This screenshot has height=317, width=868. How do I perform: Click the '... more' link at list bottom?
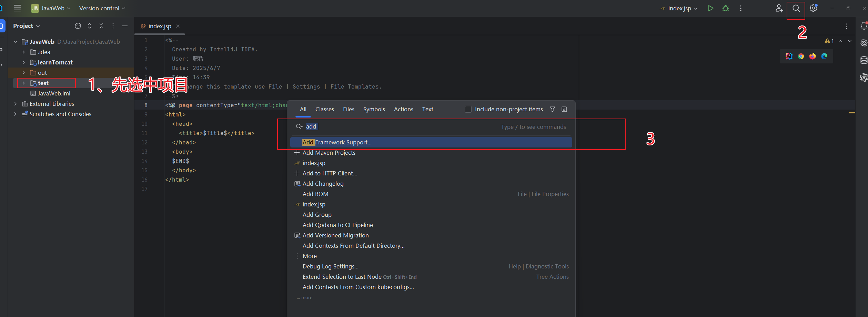coord(305,298)
